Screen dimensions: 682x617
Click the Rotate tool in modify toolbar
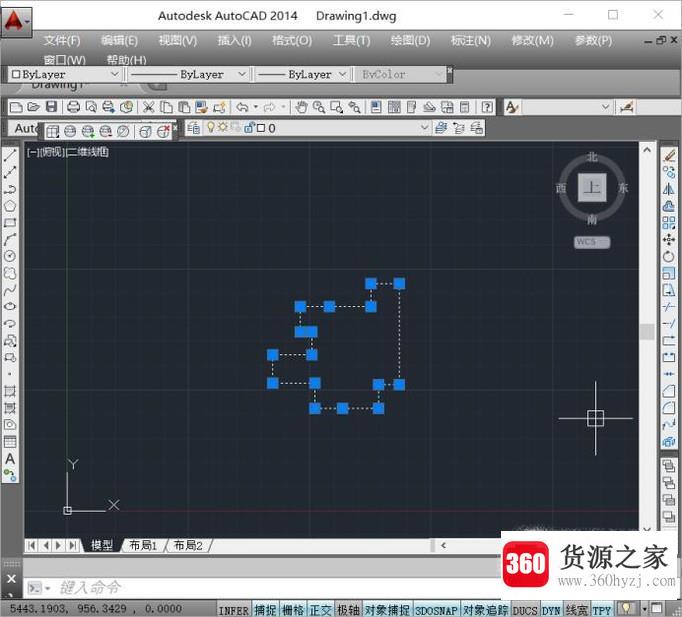point(669,257)
